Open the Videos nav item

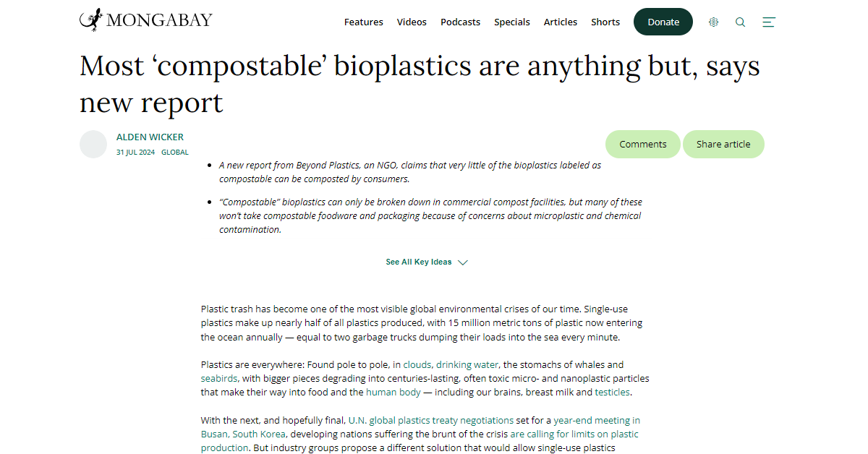412,22
